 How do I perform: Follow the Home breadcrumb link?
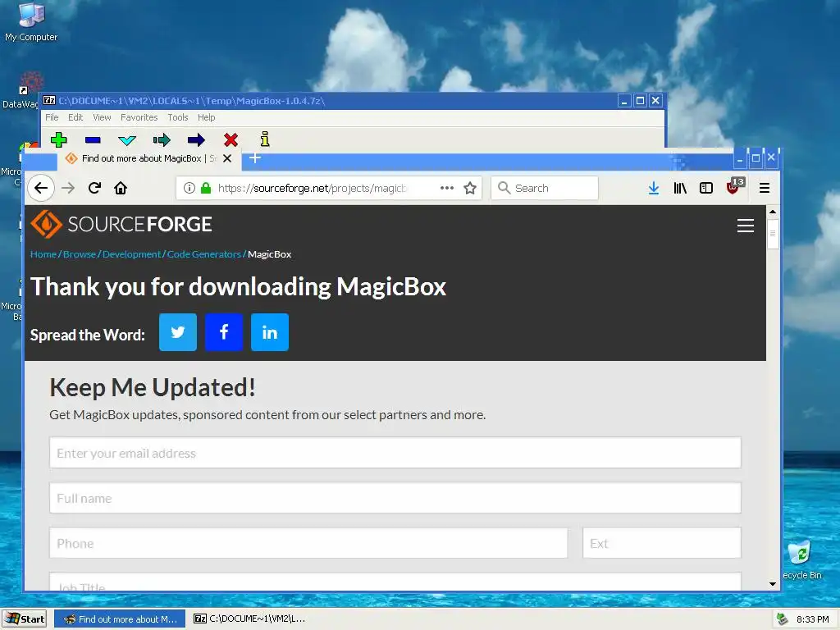click(x=43, y=254)
